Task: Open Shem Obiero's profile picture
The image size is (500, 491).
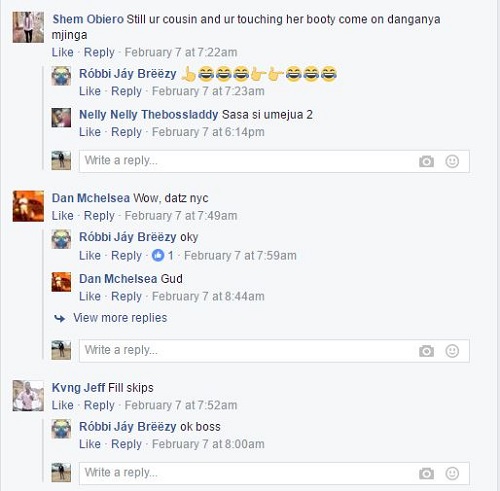Action: pyautogui.click(x=28, y=27)
